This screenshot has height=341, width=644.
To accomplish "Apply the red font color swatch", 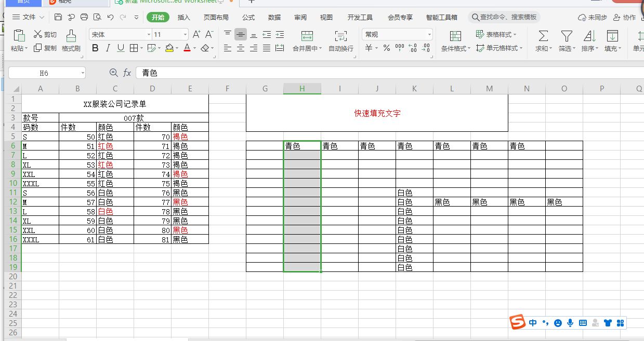I will pos(187,48).
